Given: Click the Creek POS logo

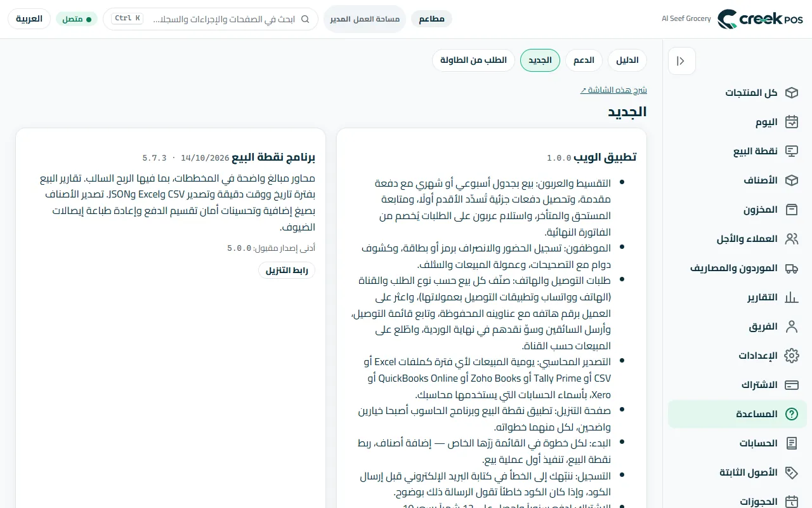Looking at the screenshot, I should pos(761,19).
